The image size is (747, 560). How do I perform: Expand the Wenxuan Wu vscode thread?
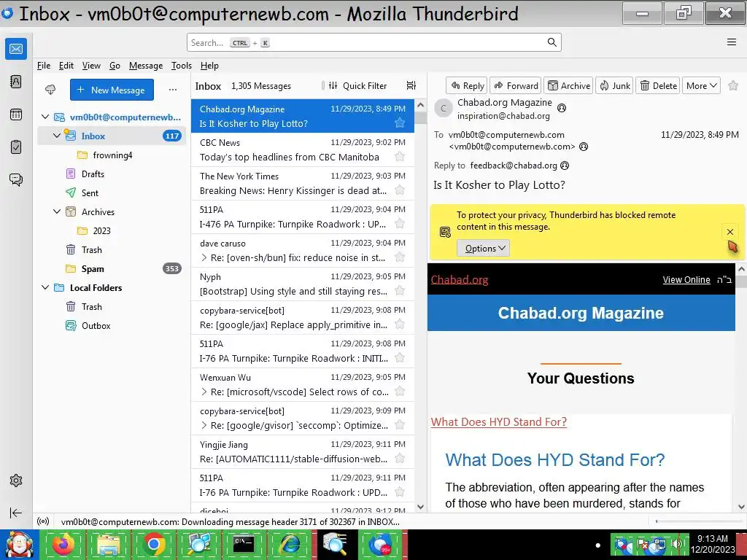204,392
